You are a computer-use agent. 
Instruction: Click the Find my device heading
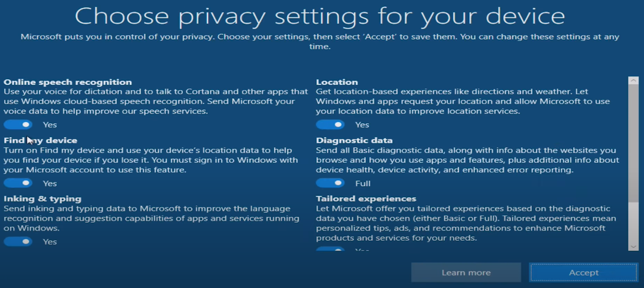[x=40, y=140]
